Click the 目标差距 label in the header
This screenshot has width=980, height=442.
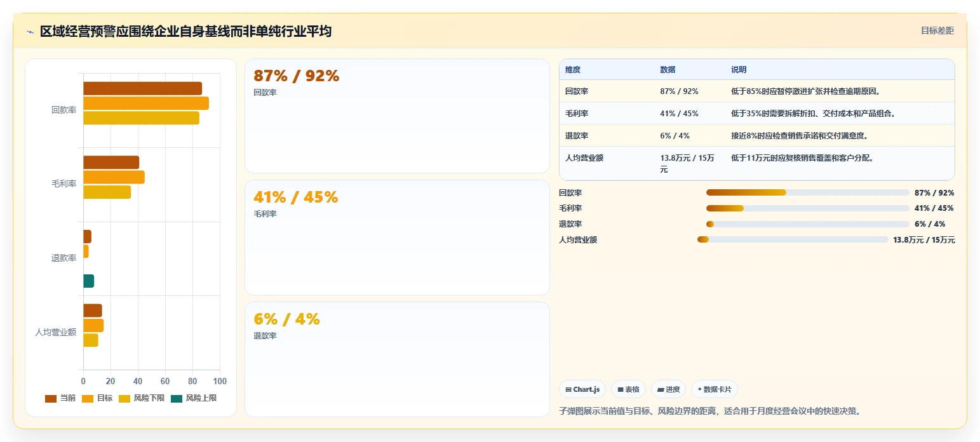coord(937,30)
